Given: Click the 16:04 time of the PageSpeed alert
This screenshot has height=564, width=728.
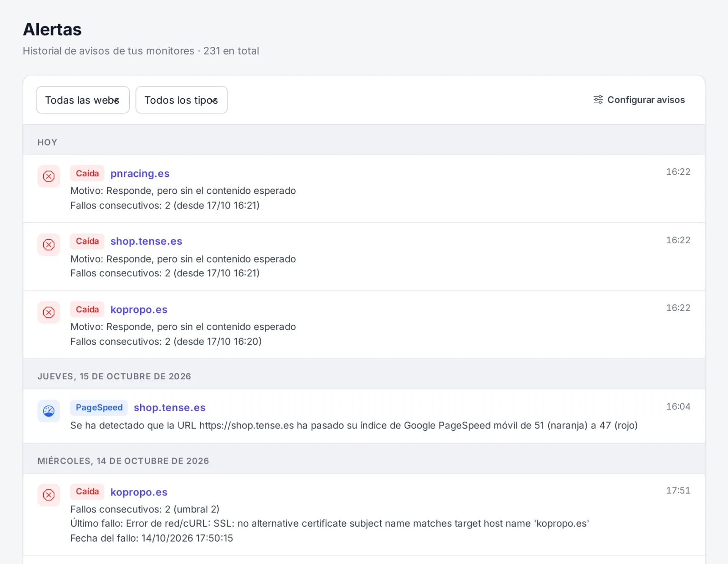Looking at the screenshot, I should point(678,407).
